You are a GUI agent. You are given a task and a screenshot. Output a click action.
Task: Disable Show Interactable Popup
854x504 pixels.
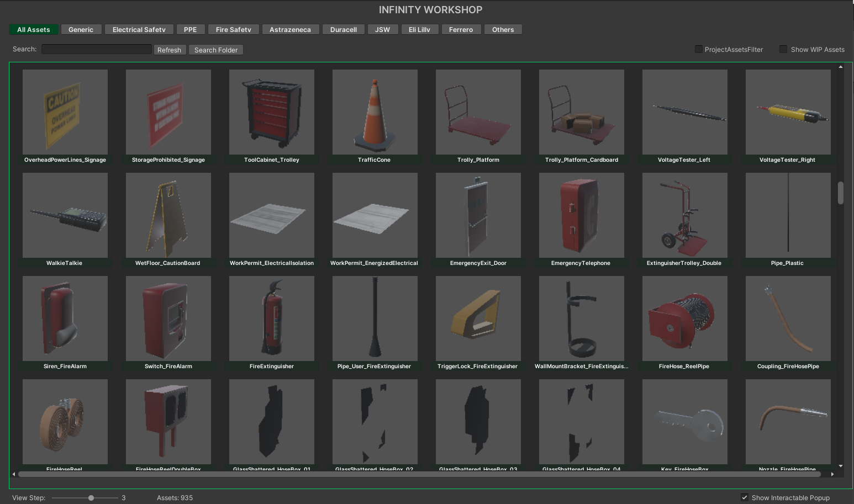coord(744,497)
